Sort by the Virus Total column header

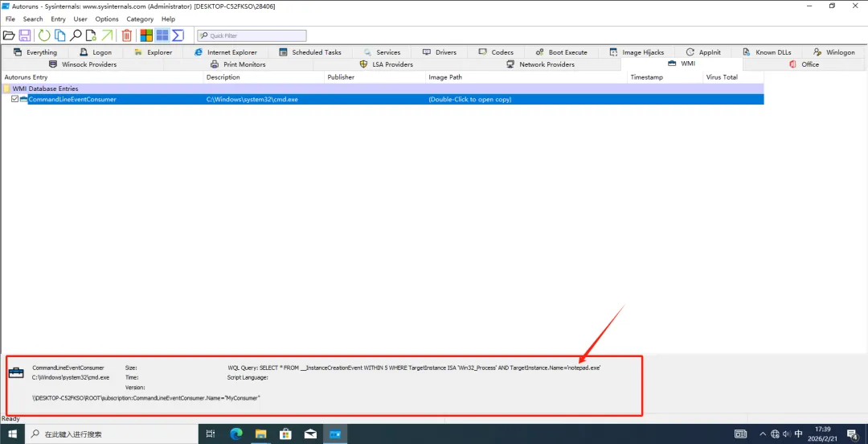(x=733, y=77)
